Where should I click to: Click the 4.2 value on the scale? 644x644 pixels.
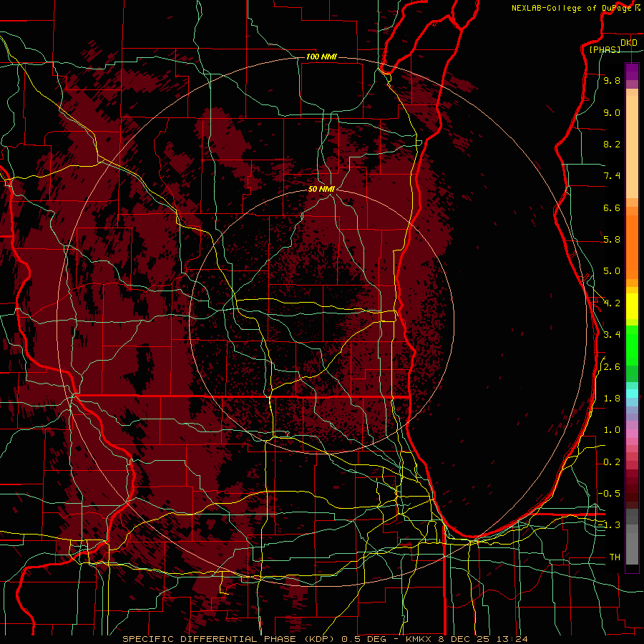612,303
